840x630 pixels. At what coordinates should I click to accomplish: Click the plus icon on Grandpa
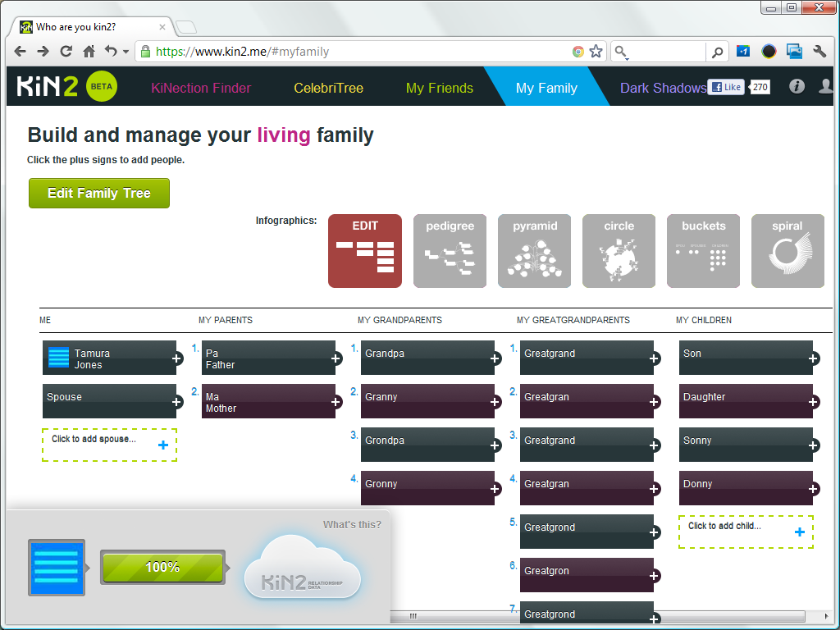(495, 358)
